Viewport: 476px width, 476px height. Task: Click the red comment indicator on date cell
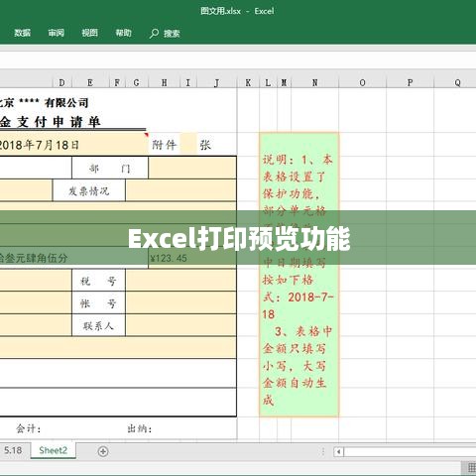(147, 135)
